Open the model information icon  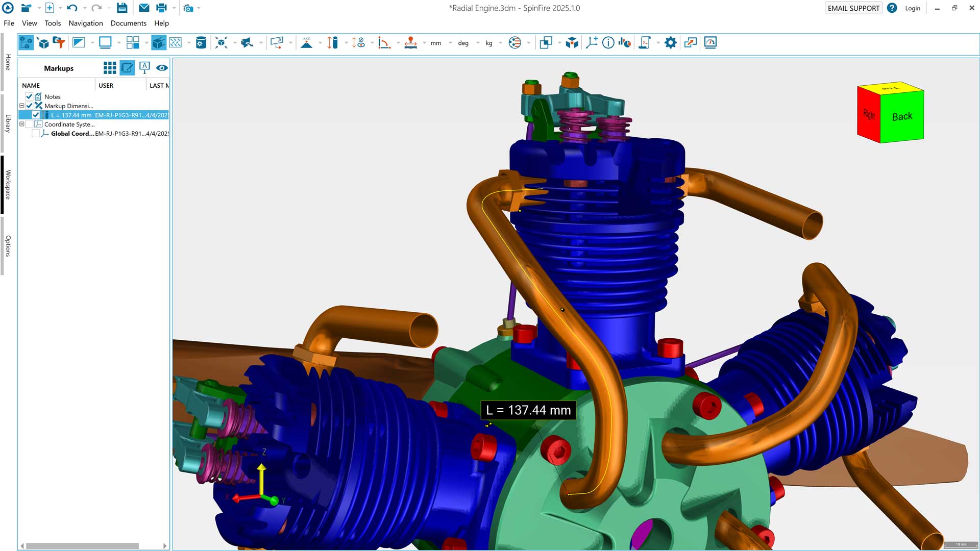(x=608, y=43)
